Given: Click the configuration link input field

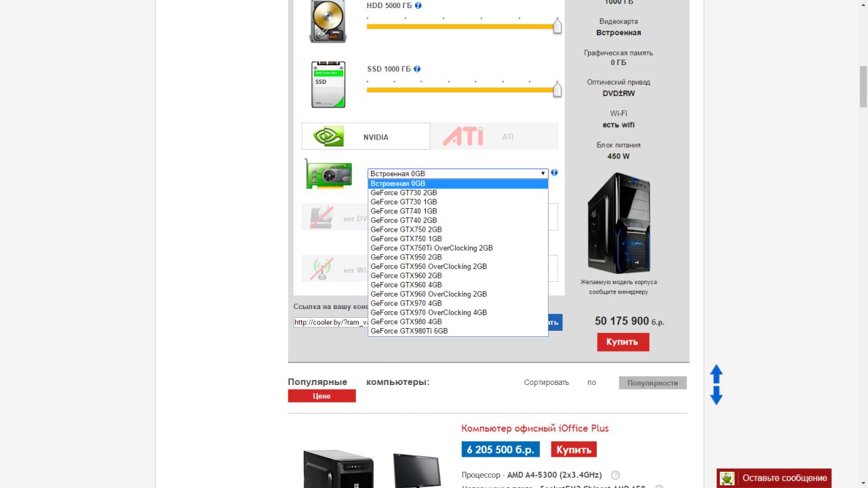Looking at the screenshot, I should [330, 323].
